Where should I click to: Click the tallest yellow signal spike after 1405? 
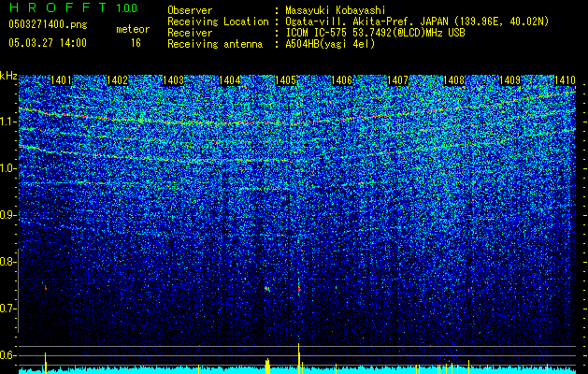(299, 358)
